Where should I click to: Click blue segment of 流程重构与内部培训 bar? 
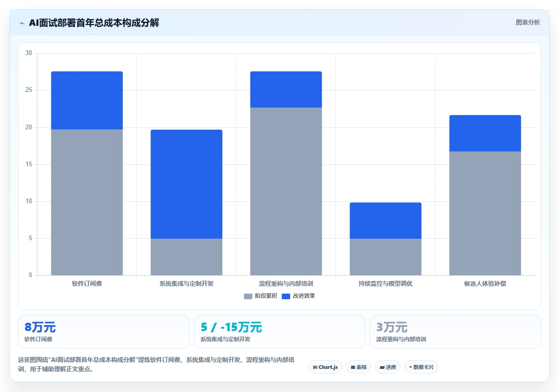point(286,90)
